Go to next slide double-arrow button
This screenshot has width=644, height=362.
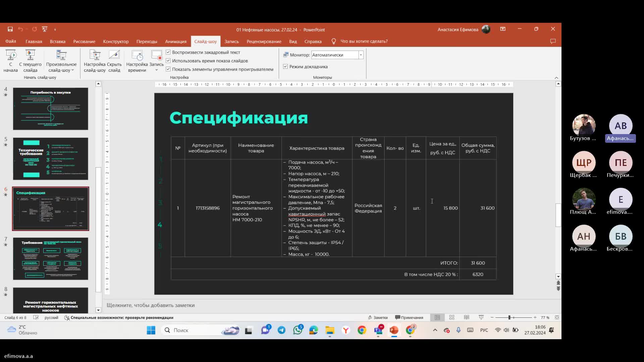click(x=558, y=289)
